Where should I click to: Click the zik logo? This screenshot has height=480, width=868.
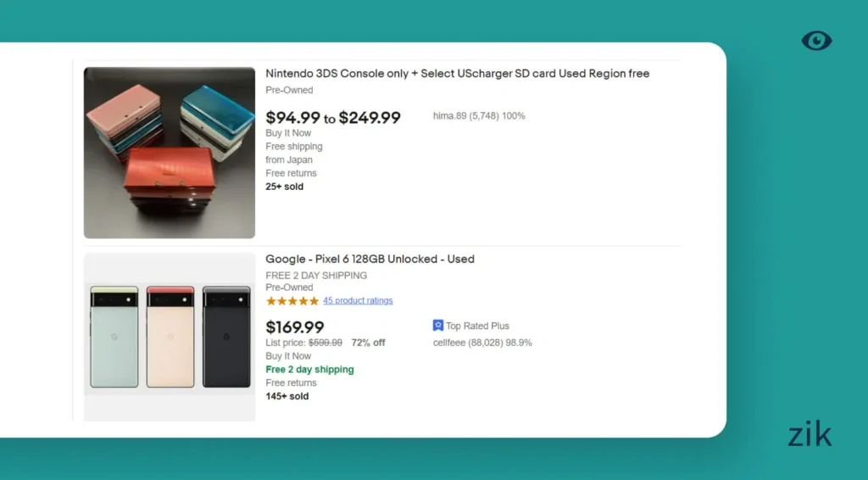click(810, 435)
